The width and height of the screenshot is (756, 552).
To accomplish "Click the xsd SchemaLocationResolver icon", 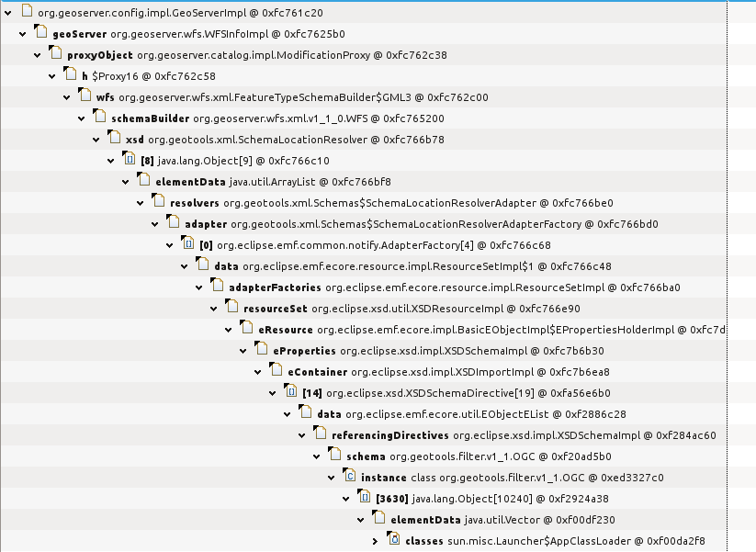I will (114, 138).
